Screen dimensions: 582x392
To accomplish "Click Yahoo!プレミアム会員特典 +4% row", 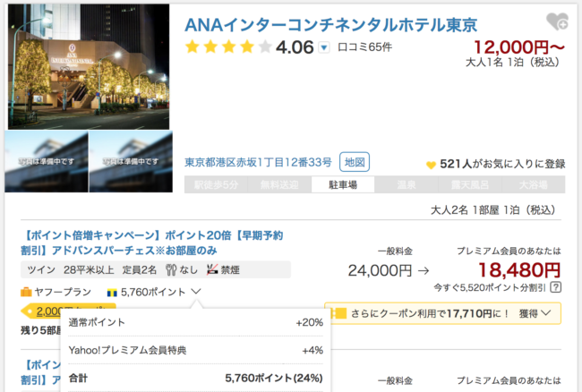I will click(x=195, y=350).
